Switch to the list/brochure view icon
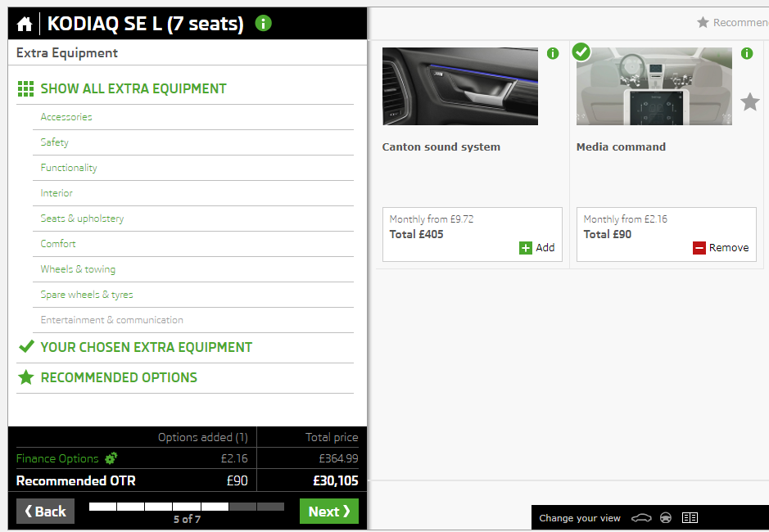The height and width of the screenshot is (532, 769). [x=690, y=518]
